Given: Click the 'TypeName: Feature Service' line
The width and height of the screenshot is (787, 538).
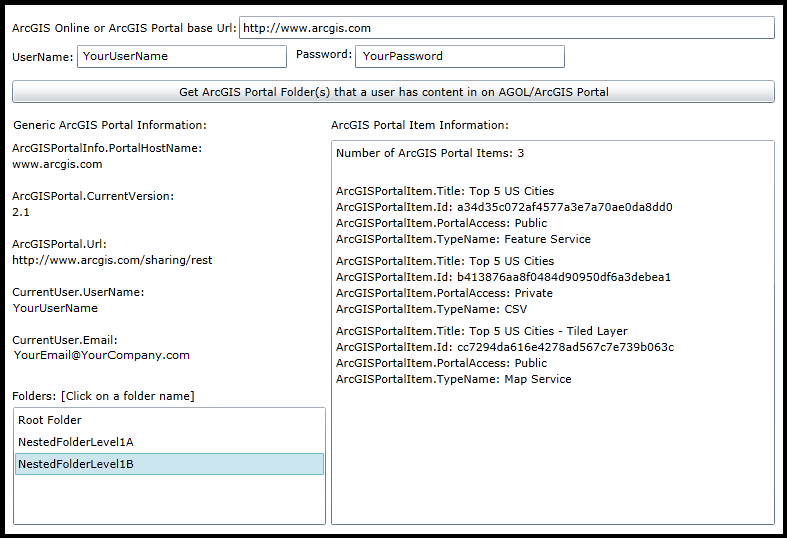Looking at the screenshot, I should click(x=463, y=239).
